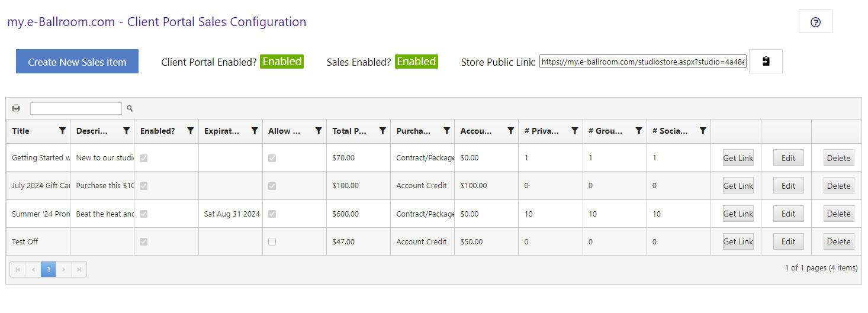Screen dimensions: 868x313
Task: Open filter dropdown for Expiration column
Action: [254, 131]
